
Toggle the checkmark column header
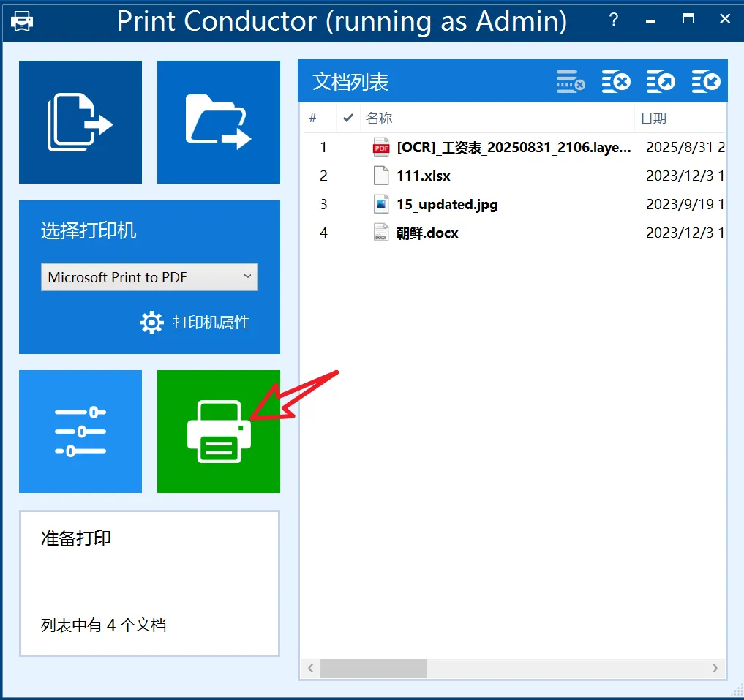347,118
